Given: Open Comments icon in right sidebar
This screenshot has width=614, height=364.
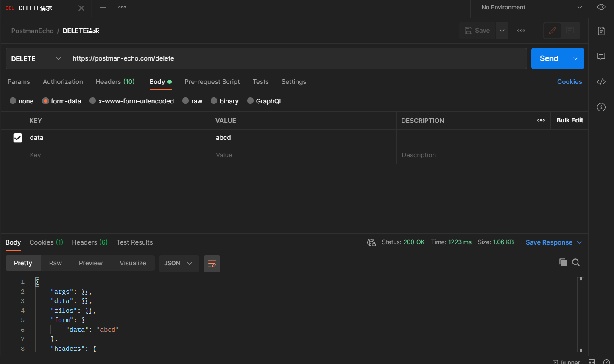Looking at the screenshot, I should tap(601, 56).
